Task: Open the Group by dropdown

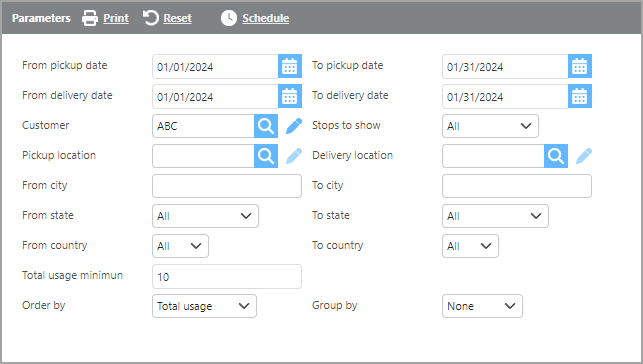Action: (x=482, y=306)
